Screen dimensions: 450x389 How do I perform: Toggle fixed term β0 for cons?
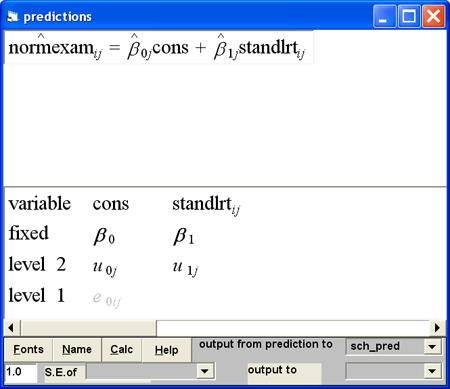pos(104,236)
